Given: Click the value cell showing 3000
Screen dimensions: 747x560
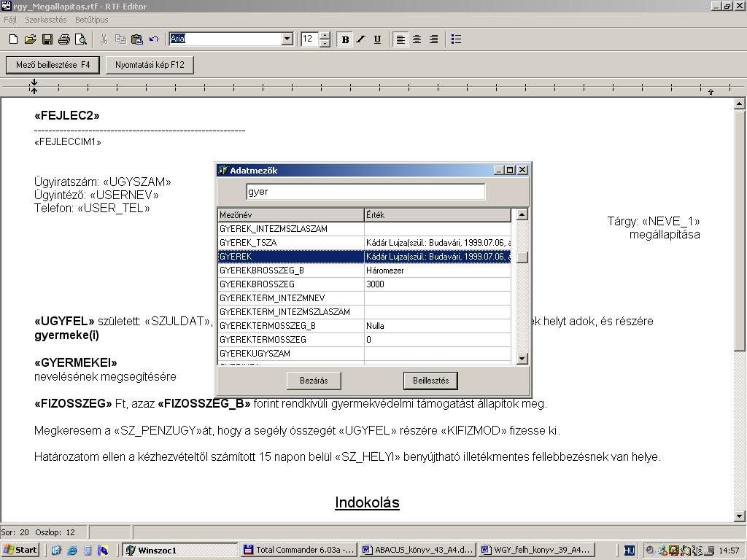Looking at the screenshot, I should coord(438,284).
